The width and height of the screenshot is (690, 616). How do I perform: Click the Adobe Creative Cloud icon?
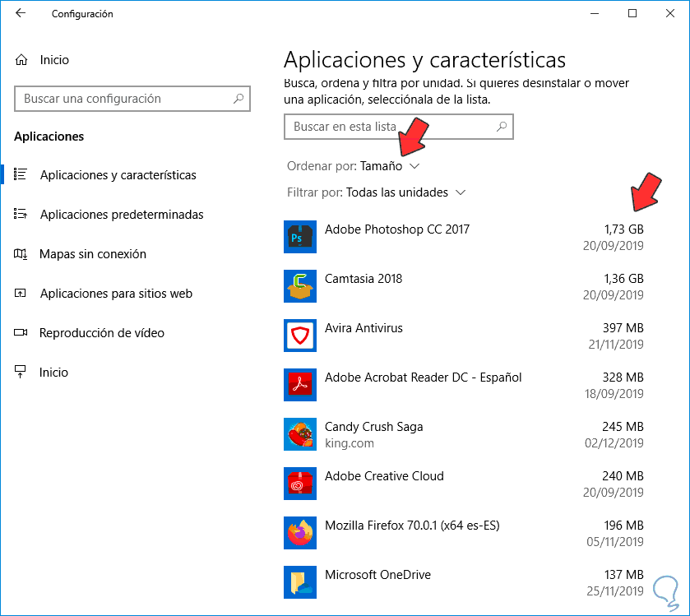(300, 483)
